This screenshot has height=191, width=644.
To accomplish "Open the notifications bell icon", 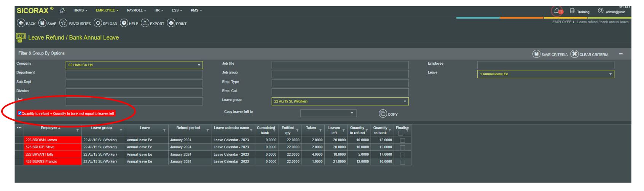I will [557, 11].
